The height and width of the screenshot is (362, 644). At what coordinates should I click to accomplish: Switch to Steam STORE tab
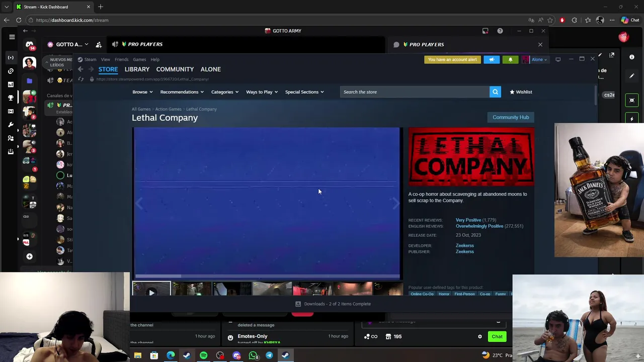tap(108, 69)
